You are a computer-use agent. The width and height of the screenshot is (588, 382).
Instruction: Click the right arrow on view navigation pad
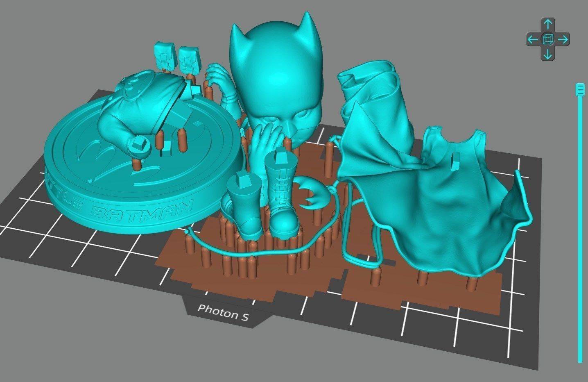point(563,40)
